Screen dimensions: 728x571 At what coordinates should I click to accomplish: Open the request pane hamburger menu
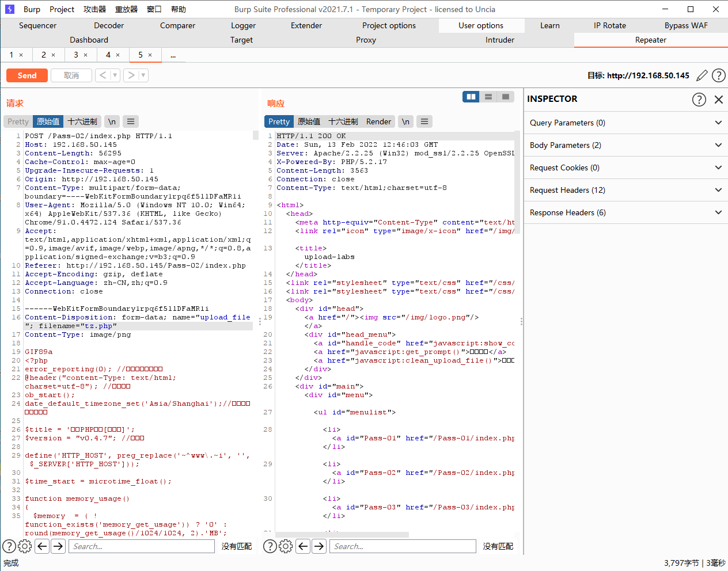pyautogui.click(x=131, y=121)
